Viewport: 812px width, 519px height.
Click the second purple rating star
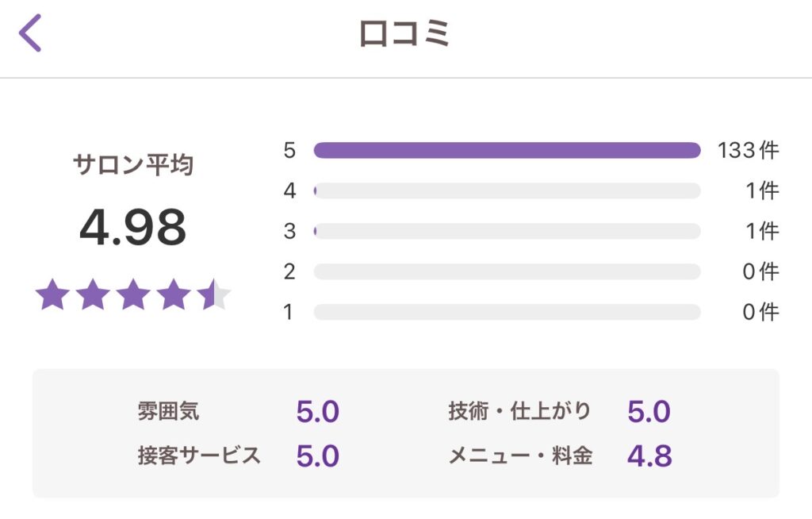point(93,295)
